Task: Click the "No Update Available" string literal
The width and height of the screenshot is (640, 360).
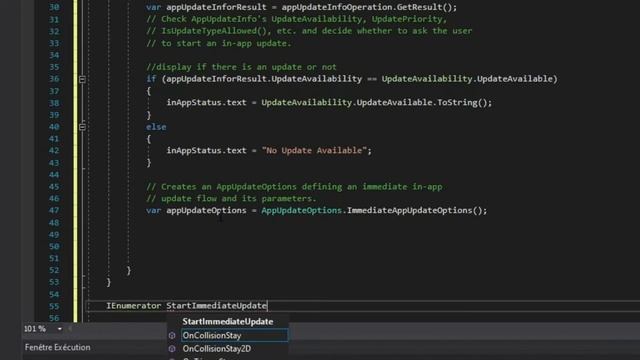Action: (x=314, y=151)
